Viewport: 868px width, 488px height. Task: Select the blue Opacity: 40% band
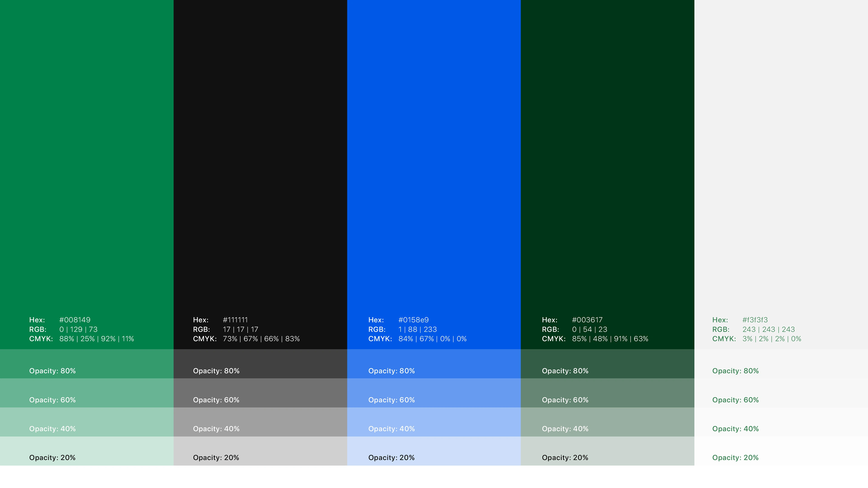(434, 422)
